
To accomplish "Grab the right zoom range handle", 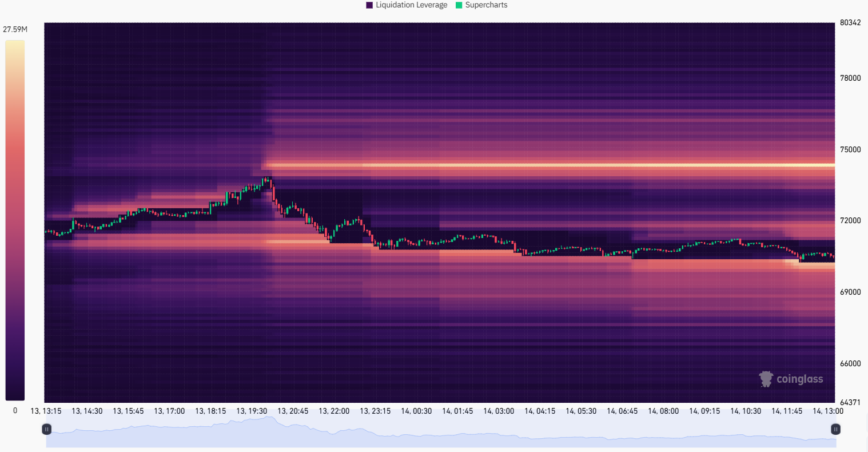I will pos(835,429).
